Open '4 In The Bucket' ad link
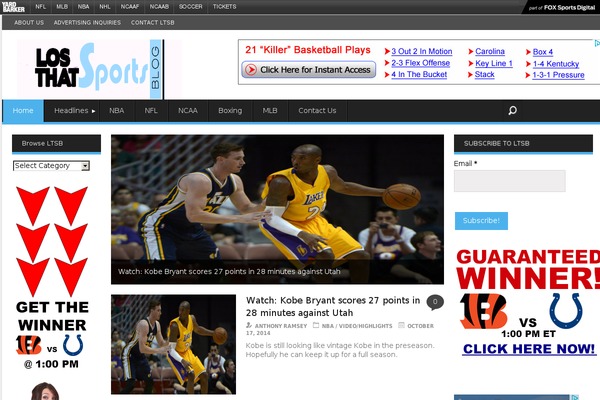Image resolution: width=600 pixels, height=400 pixels. [x=419, y=74]
